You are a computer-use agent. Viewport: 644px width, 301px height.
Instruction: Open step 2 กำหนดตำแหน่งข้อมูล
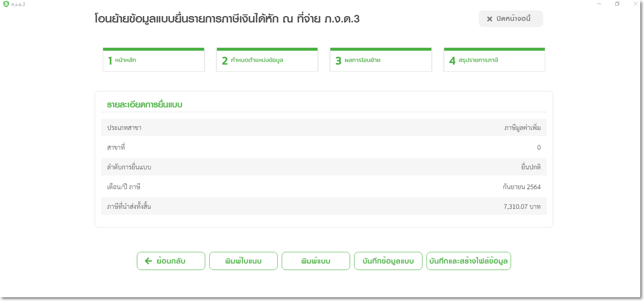coord(267,60)
